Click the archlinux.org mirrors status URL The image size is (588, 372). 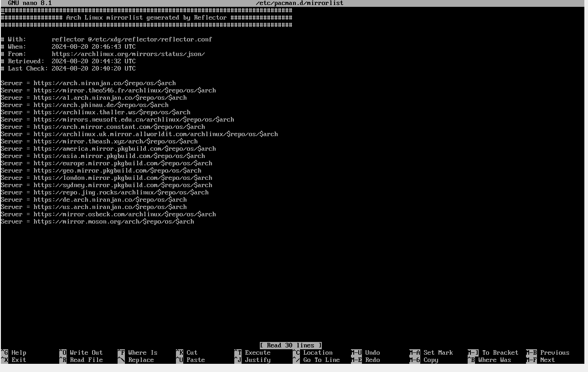[x=128, y=54]
